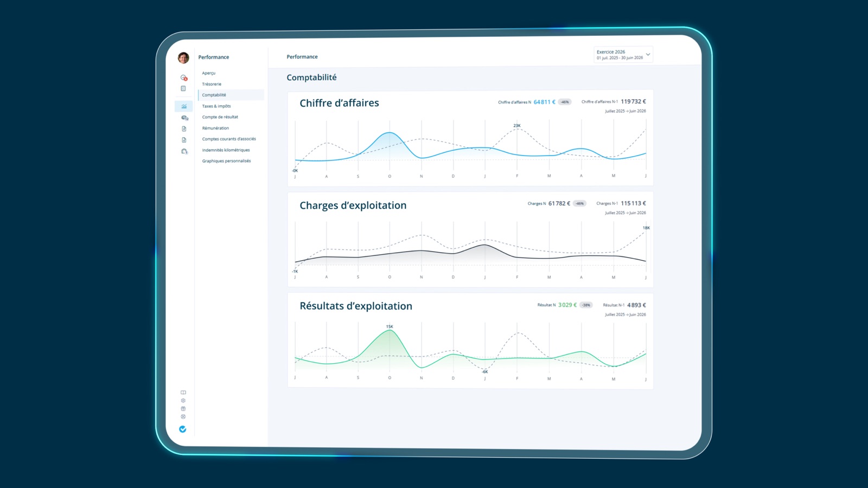Click the 115 113 € charges N-1 value
This screenshot has height=488, width=868.
[633, 203]
